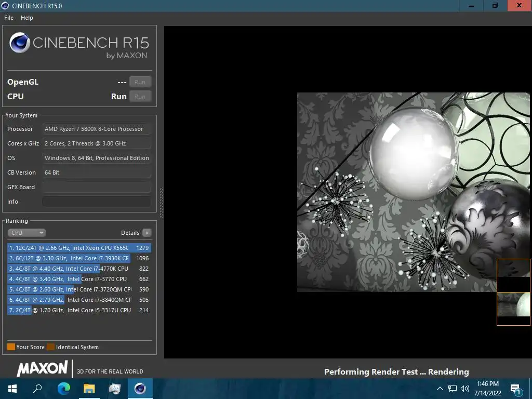Select the Intel Core i7-4770K ranking row
The width and height of the screenshot is (532, 399).
79,269
